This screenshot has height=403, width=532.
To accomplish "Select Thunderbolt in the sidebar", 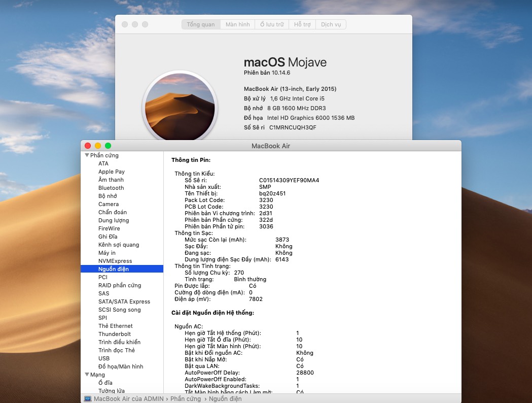I will click(115, 334).
